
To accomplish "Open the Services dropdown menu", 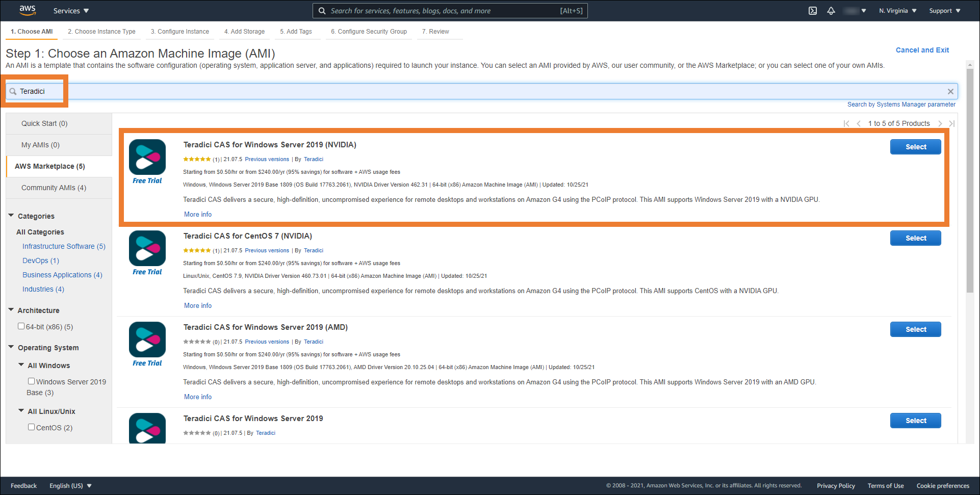I will [x=71, y=11].
